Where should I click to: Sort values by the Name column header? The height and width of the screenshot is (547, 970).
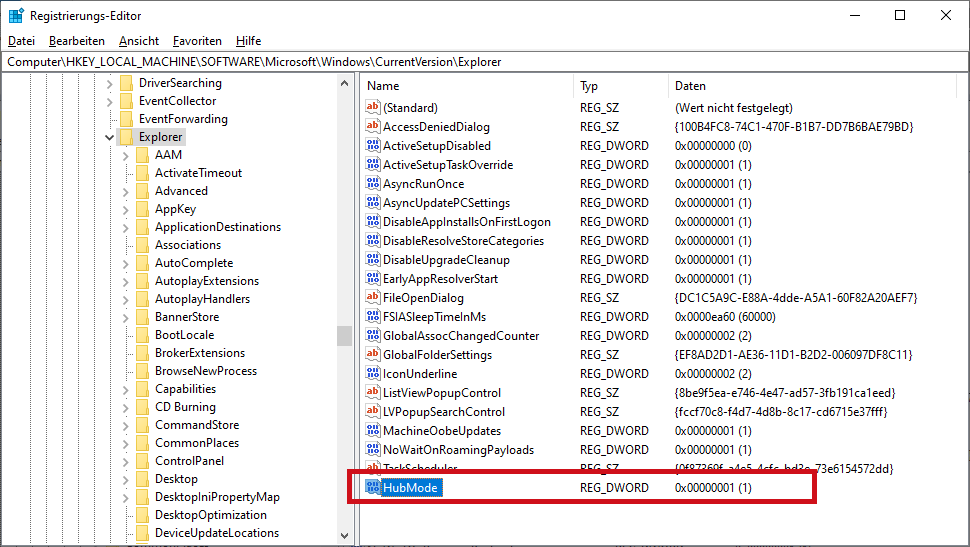click(x=467, y=86)
